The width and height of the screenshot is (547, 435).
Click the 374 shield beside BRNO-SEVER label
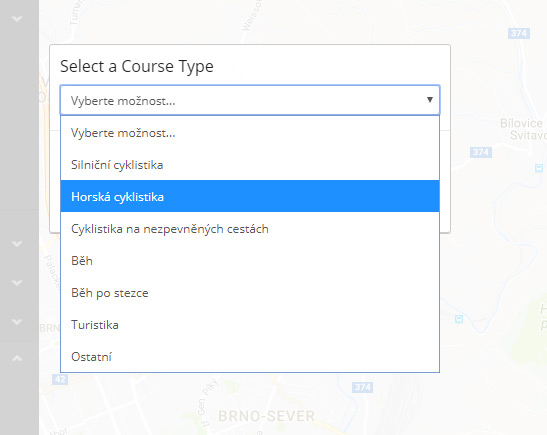pyautogui.click(x=362, y=387)
